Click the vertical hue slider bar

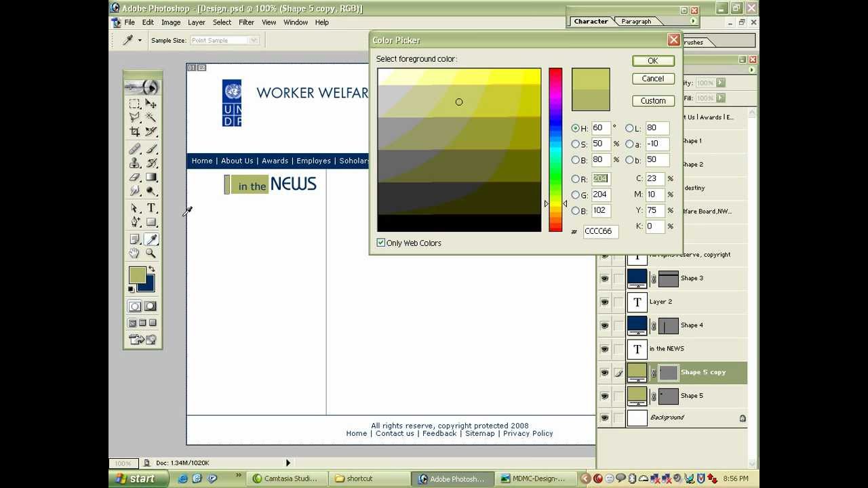(555, 150)
